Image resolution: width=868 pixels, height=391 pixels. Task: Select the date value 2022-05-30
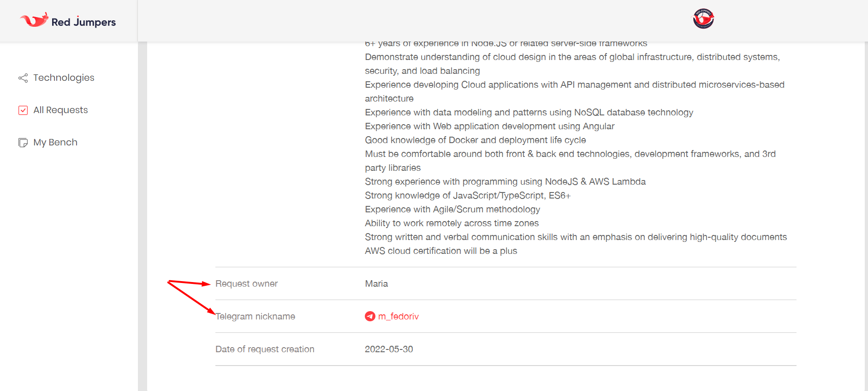click(389, 349)
